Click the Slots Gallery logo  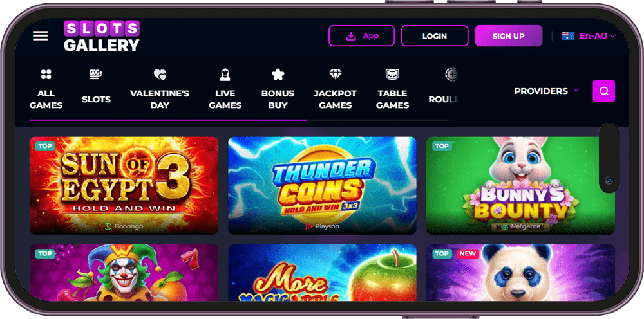(102, 36)
